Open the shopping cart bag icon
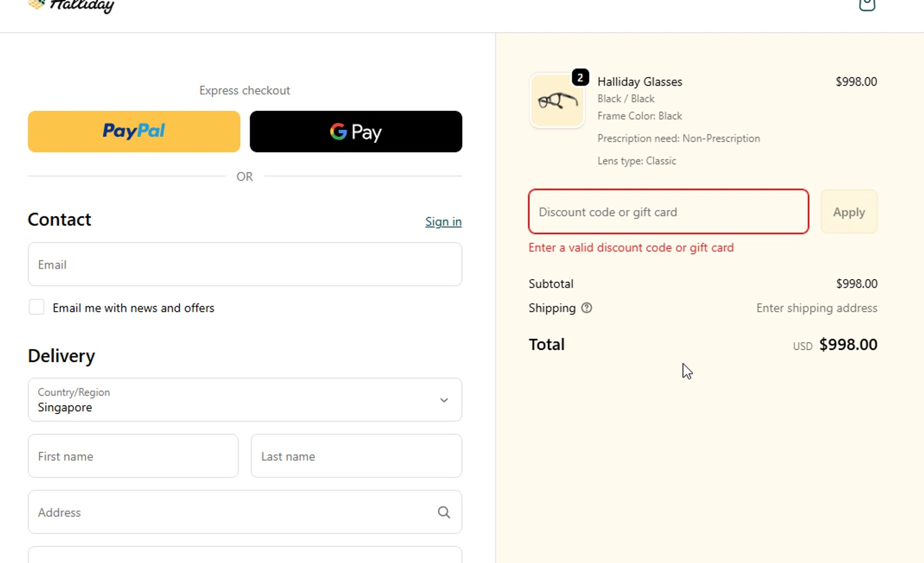This screenshot has height=563, width=924. pos(867,5)
